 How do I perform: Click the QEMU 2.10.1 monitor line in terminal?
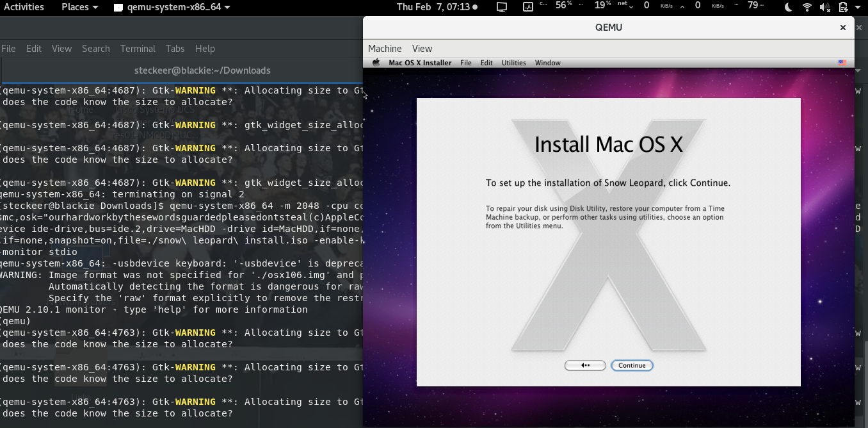[x=154, y=309]
